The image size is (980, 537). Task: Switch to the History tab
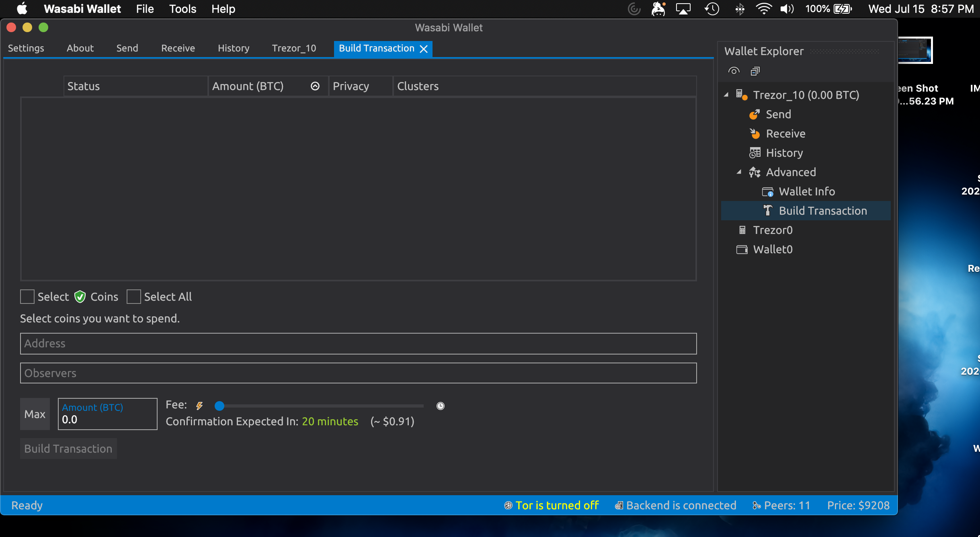234,48
